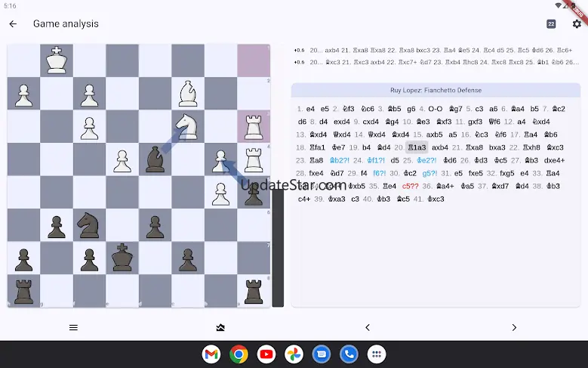Screen dimensions: 588x368
Task: Select the black bishop on d4
Action: (155, 159)
